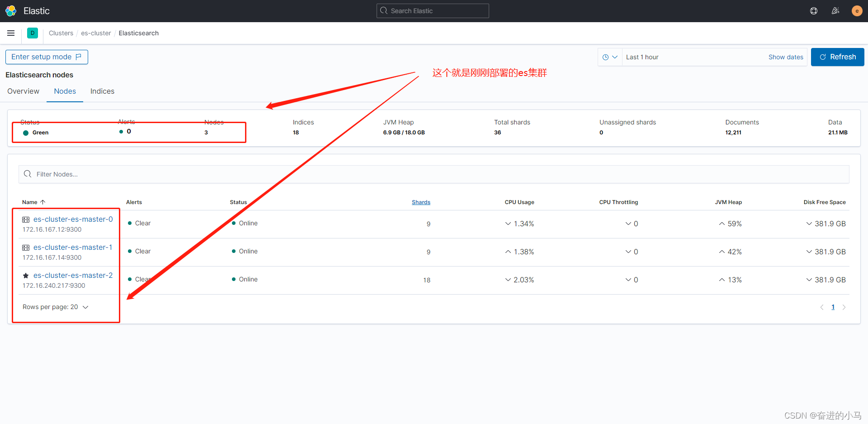This screenshot has width=868, height=424.
Task: Click the magnifier icon in Search Elastic
Action: click(x=384, y=10)
